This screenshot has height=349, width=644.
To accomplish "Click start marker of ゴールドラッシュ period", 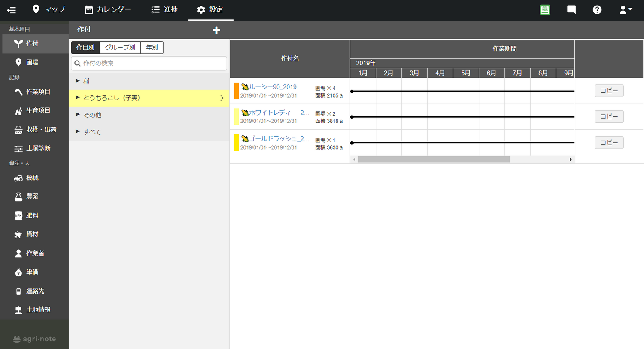I will [x=352, y=143].
